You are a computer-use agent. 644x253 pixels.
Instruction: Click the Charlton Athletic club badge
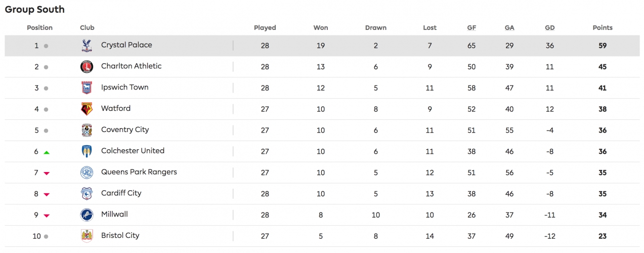87,67
